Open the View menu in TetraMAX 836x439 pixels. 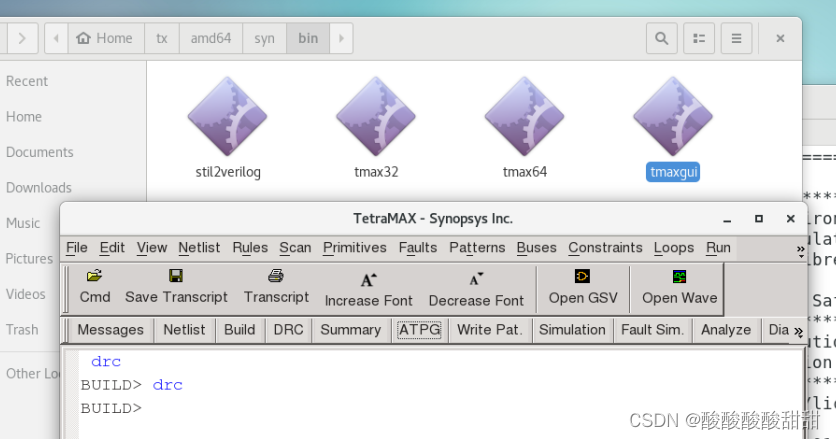(x=152, y=248)
